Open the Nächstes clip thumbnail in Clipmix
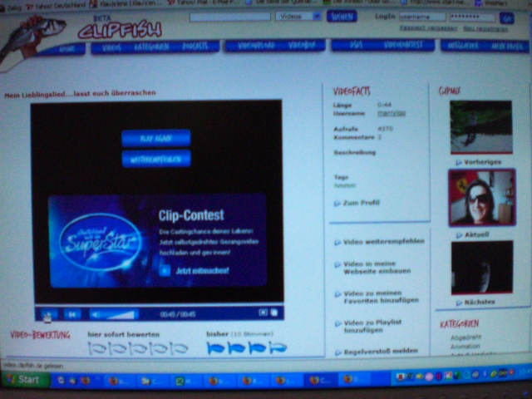This screenshot has width=532, height=399. tap(482, 268)
